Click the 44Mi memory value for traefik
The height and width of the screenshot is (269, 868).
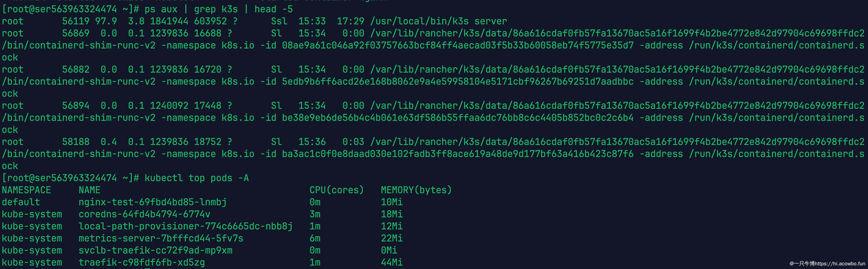(392, 263)
